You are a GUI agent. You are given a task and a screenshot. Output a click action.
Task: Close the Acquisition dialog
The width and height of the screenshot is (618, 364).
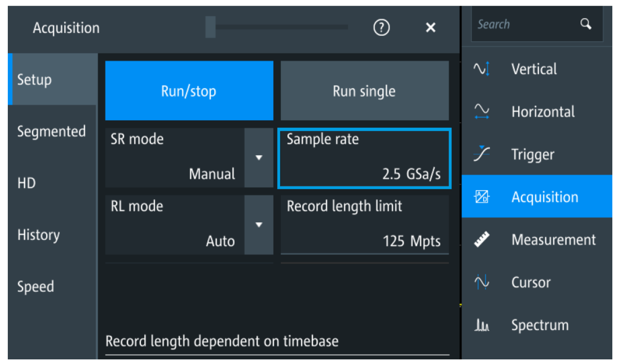[431, 27]
